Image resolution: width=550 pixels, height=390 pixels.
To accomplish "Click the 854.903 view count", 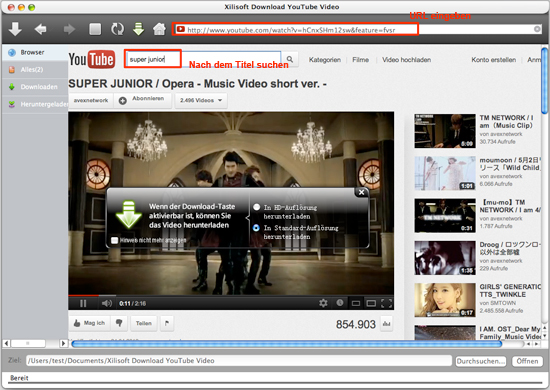I will tap(356, 324).
